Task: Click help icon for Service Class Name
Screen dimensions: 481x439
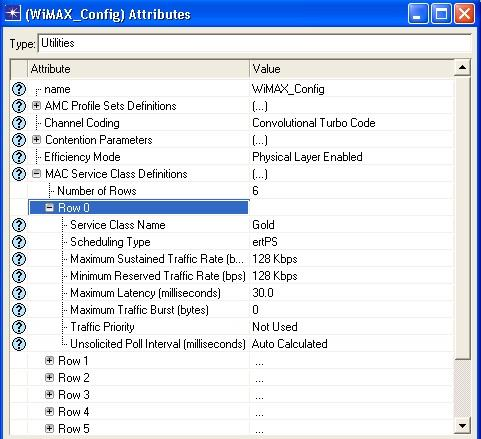Action: (19, 225)
